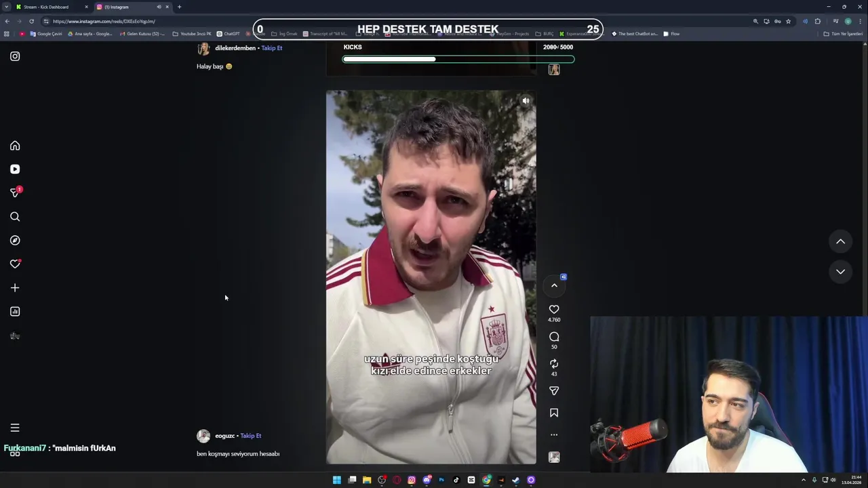Open the Gelen Kutusu (52) bookmark
This screenshot has height=488, width=868.
pyautogui.click(x=142, y=34)
